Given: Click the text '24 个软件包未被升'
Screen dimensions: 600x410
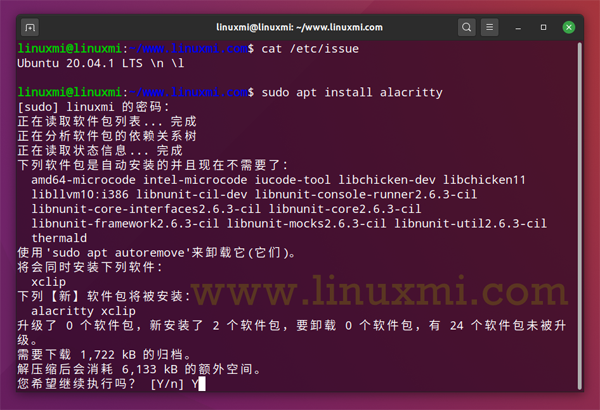Looking at the screenshot, I should point(508,325).
